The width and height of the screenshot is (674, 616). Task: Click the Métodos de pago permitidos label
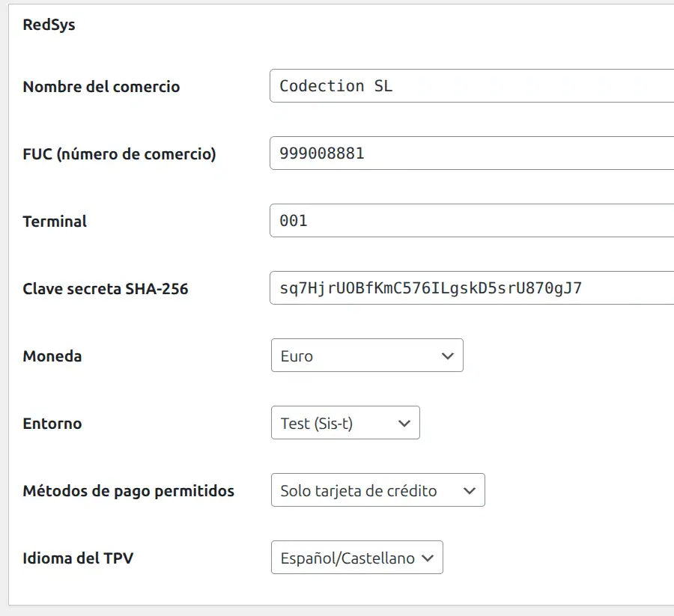[129, 492]
